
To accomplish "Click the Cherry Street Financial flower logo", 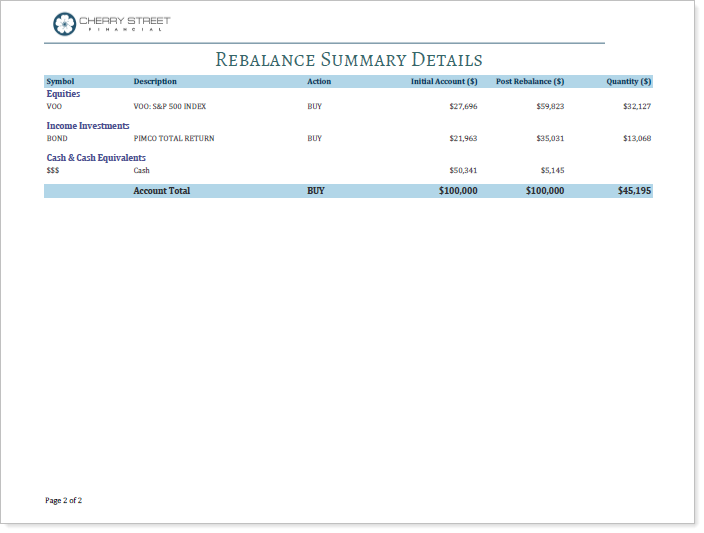I will tap(64, 23).
